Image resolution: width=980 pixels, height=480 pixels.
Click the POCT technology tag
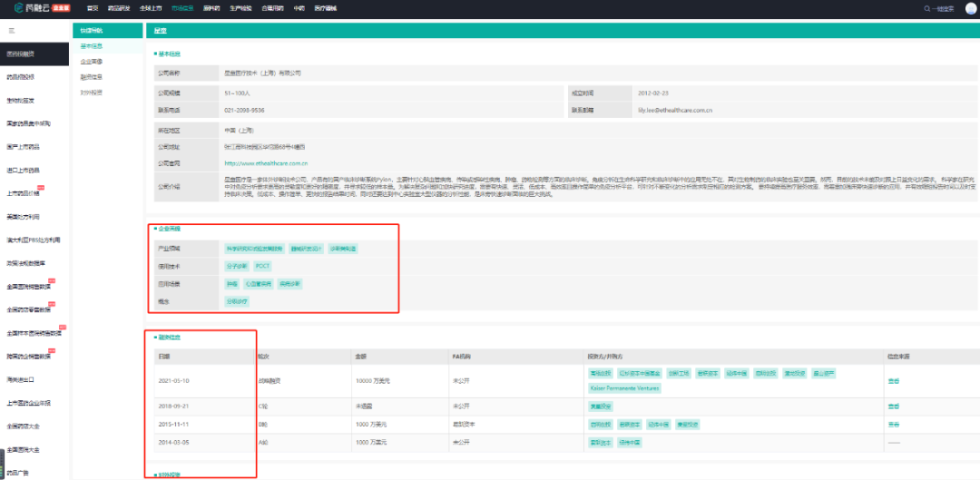click(x=263, y=266)
